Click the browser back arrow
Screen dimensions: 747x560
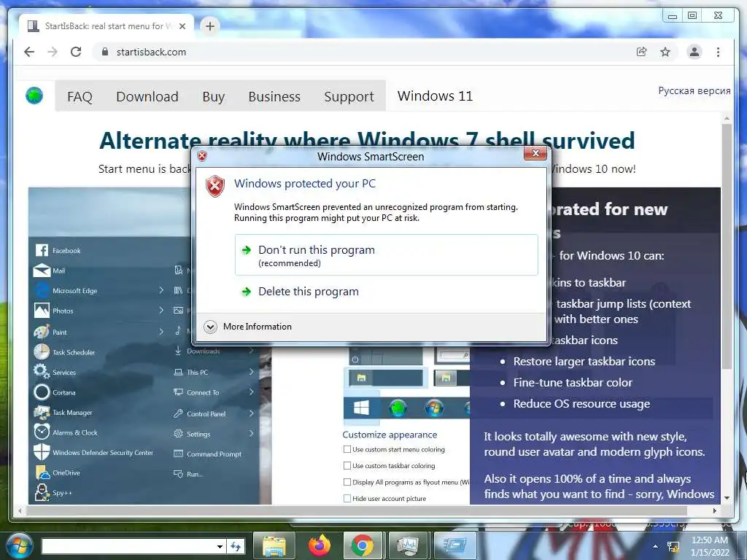pyautogui.click(x=29, y=52)
